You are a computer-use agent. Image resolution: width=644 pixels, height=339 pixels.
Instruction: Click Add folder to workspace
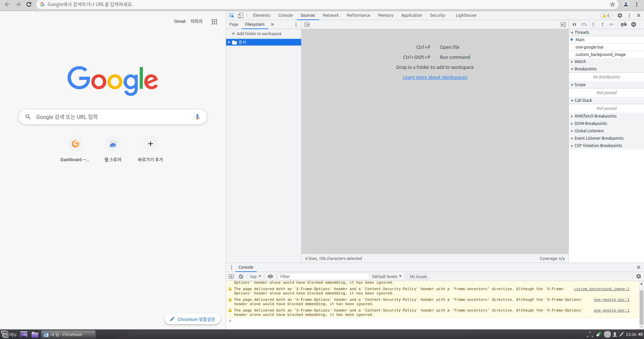click(257, 34)
